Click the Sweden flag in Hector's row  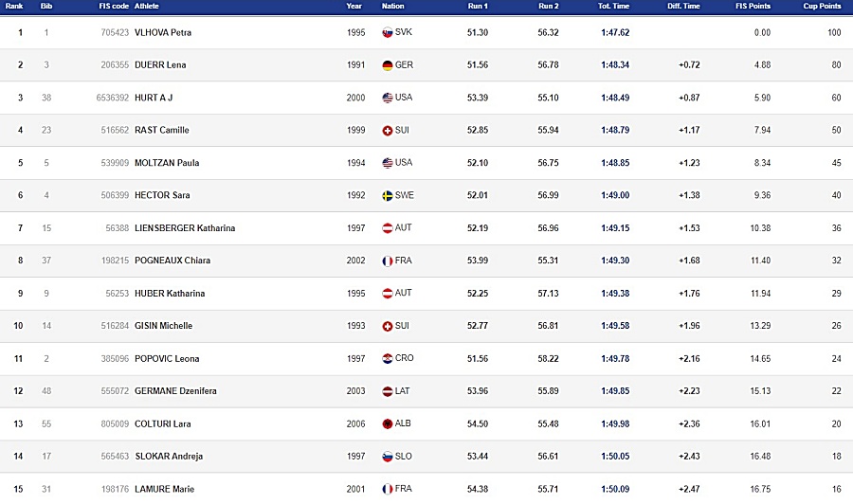pyautogui.click(x=388, y=196)
